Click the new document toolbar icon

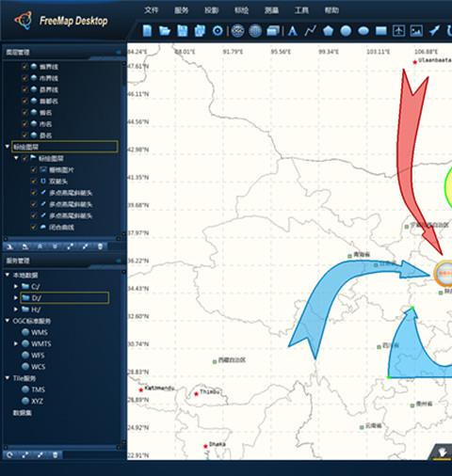(x=147, y=31)
